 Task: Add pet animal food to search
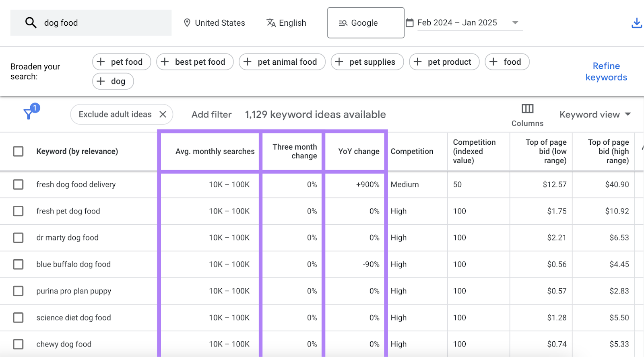[x=282, y=62]
